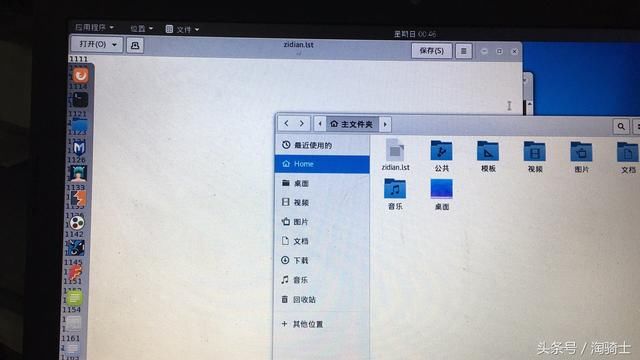Viewport: 640px width, 360px height.
Task: Maximize the gedit window
Action: click(x=499, y=51)
